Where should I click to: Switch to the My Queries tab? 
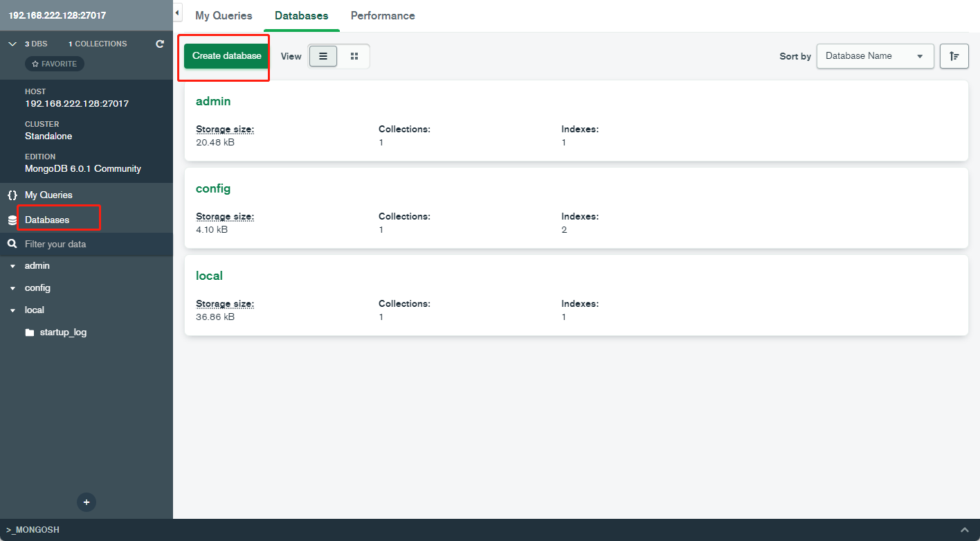click(x=224, y=15)
